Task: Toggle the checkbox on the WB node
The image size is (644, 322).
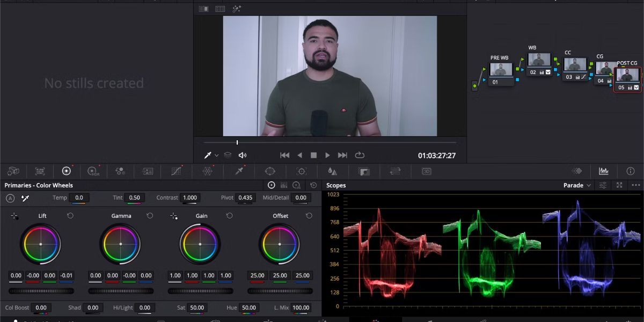Action: (547, 71)
